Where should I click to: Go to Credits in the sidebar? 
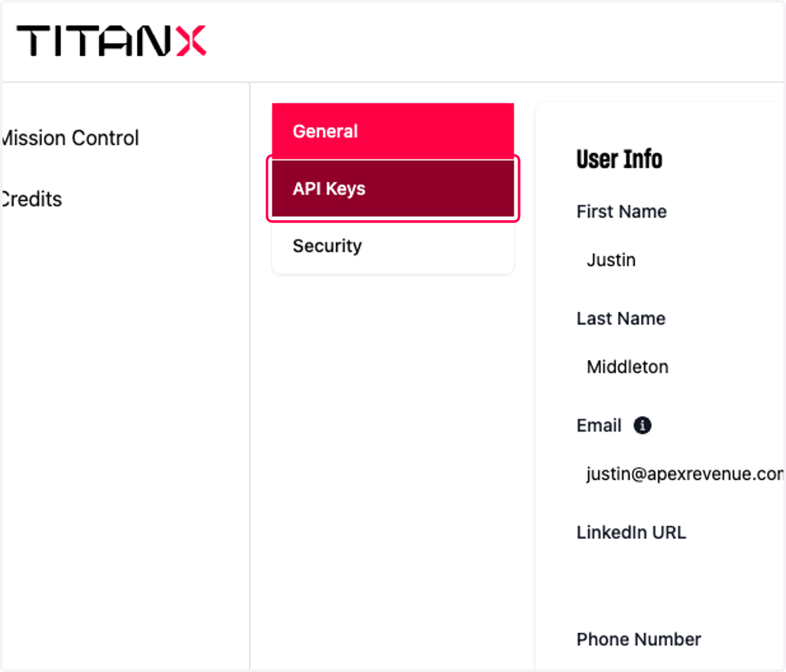point(31,199)
